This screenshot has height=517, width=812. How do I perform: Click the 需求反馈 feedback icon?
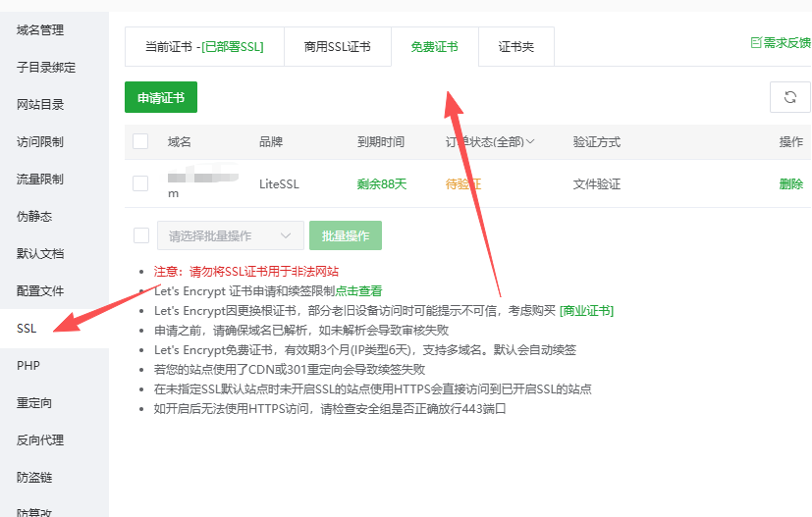[x=756, y=43]
